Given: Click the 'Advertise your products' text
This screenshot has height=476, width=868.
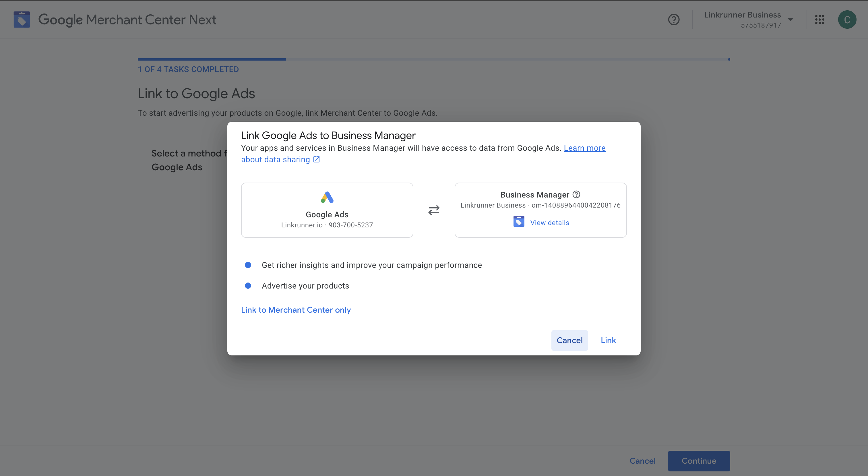Looking at the screenshot, I should [305, 286].
